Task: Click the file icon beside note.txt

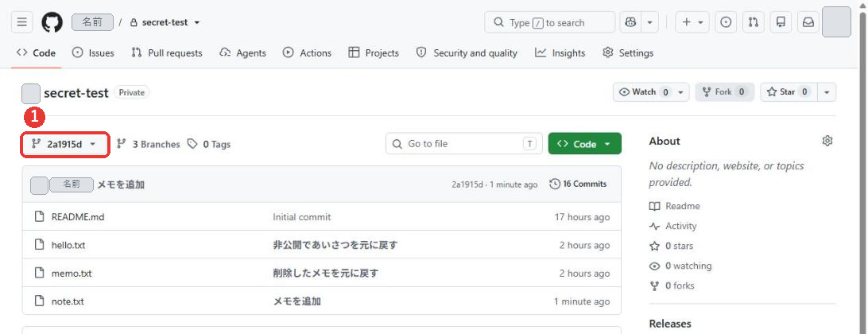Action: 39,301
